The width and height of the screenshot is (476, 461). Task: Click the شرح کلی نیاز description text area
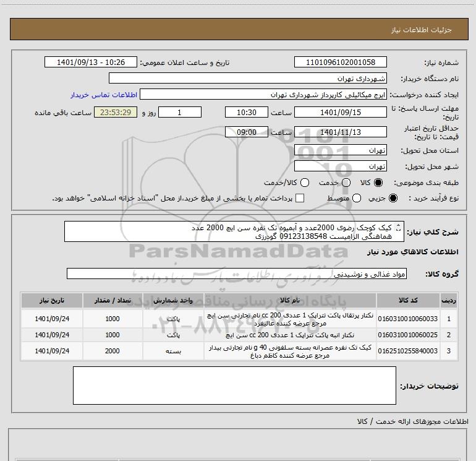pos(234,231)
